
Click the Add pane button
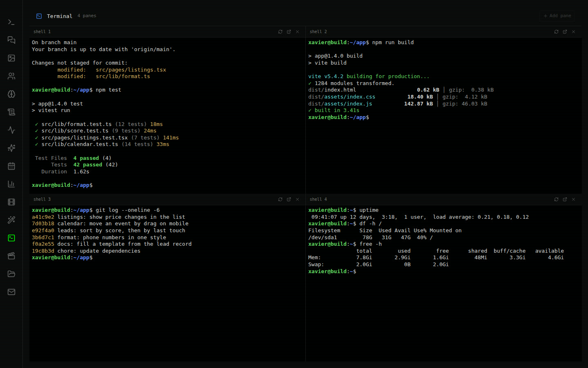coord(557,16)
